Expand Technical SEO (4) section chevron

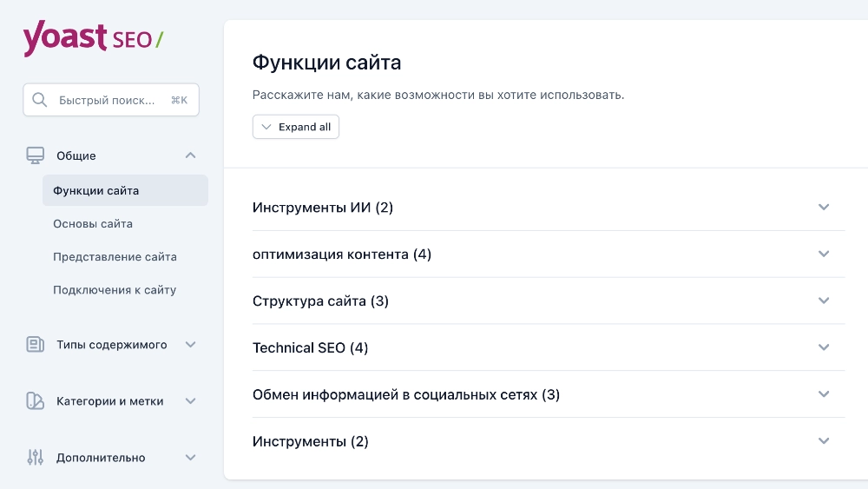(x=824, y=347)
